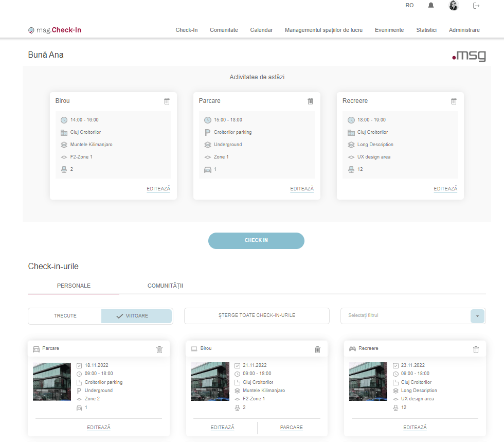Image resolution: width=504 pixels, height=442 pixels.
Task: Open the notifications bell icon
Action: [431, 6]
